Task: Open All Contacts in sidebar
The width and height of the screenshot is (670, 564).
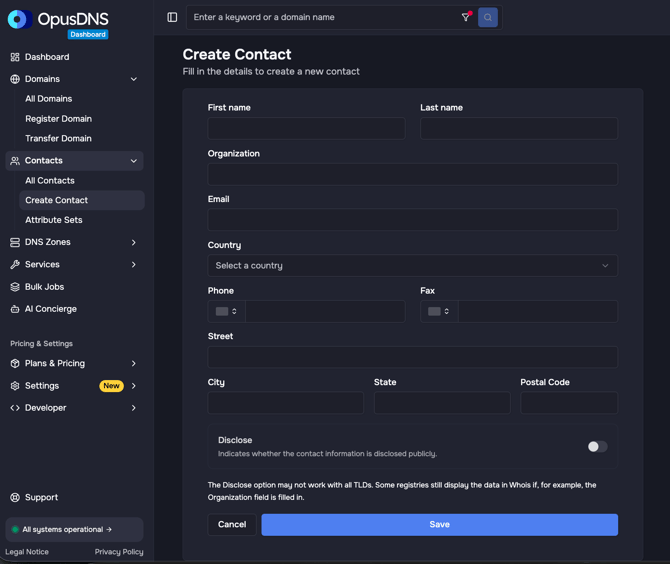Action: click(50, 181)
